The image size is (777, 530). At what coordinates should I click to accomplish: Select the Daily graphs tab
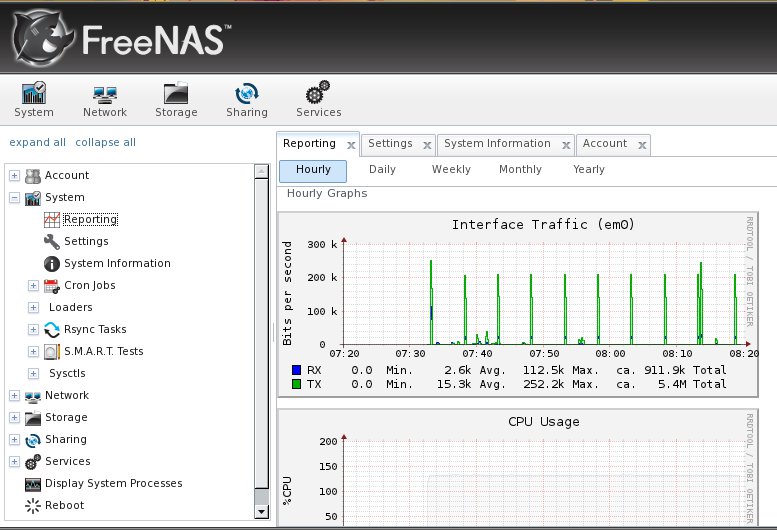tap(382, 170)
